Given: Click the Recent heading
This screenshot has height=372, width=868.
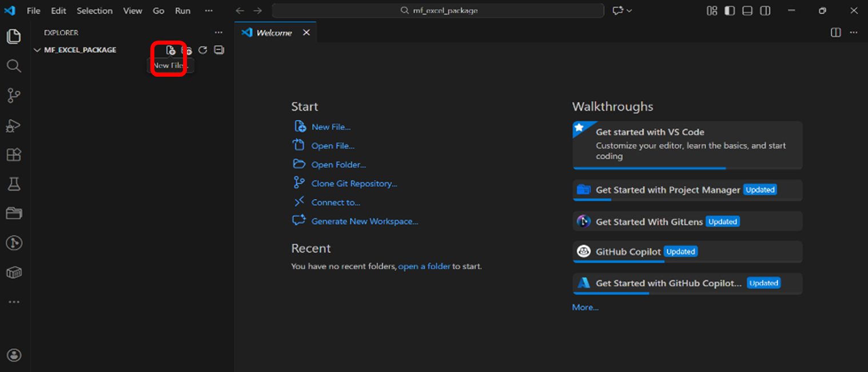Looking at the screenshot, I should click(x=311, y=248).
